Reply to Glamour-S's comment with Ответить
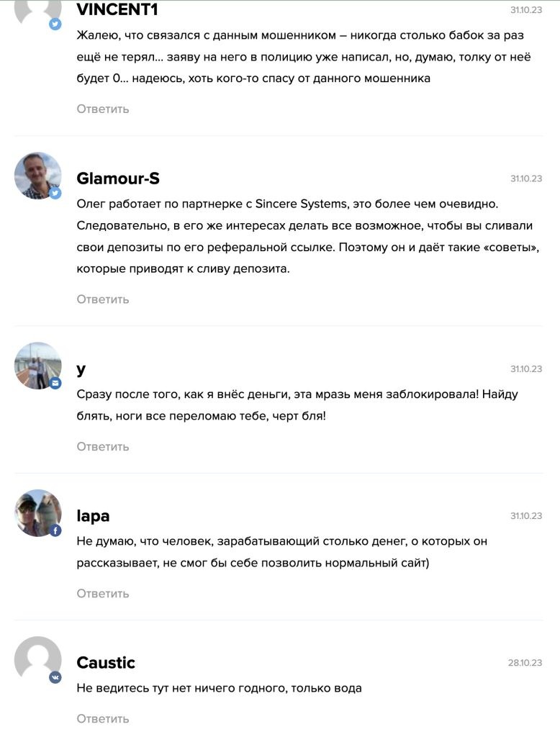This screenshot has width=560, height=737. [x=102, y=299]
